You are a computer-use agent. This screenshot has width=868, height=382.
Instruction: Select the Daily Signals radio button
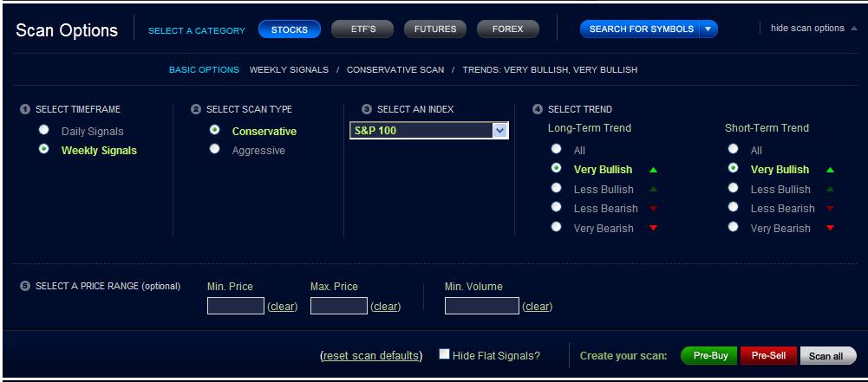pos(43,130)
